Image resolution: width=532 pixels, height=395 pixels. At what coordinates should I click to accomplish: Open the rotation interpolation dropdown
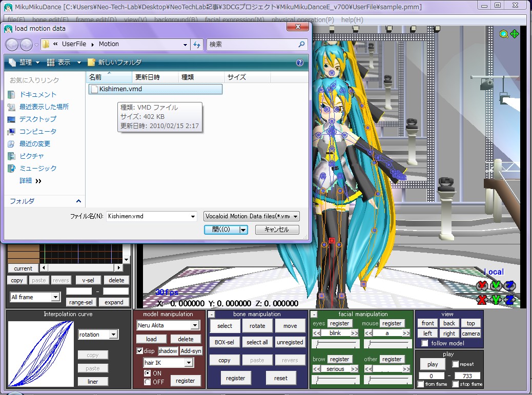[113, 335]
